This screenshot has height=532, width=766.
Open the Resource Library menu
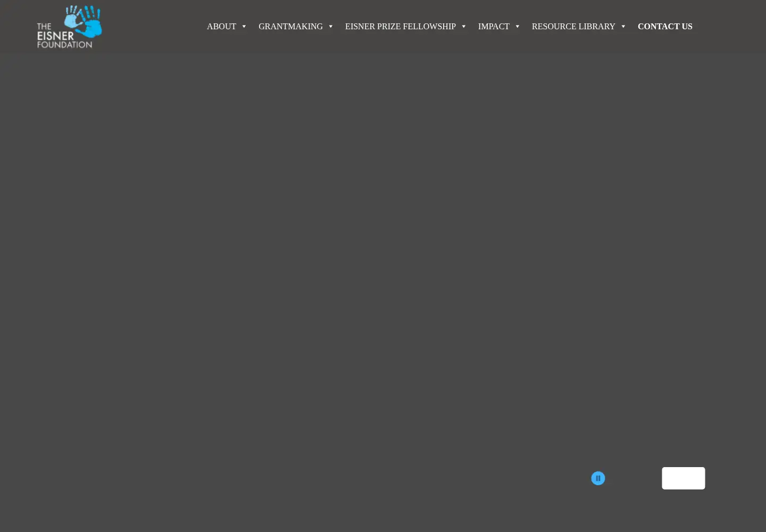tap(573, 26)
